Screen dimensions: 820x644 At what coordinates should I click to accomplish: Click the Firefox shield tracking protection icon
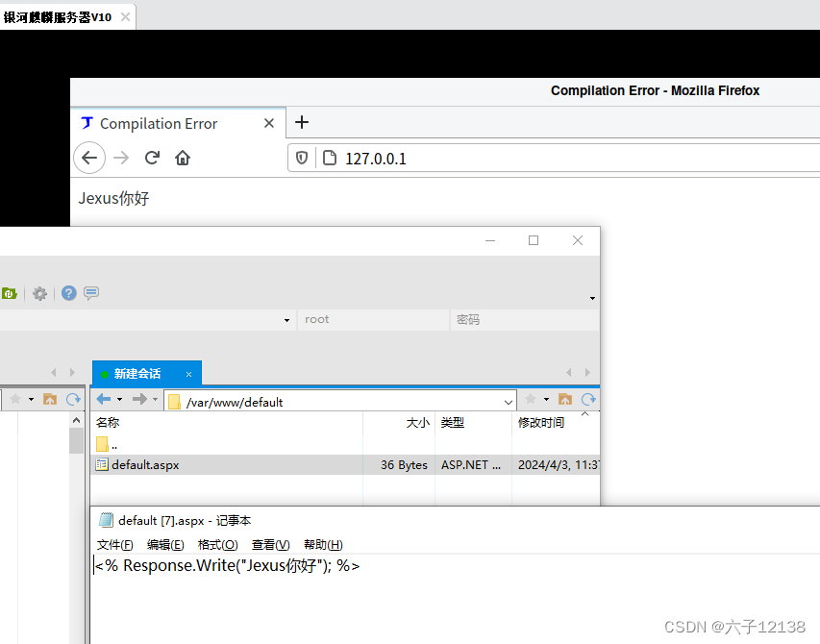299,158
